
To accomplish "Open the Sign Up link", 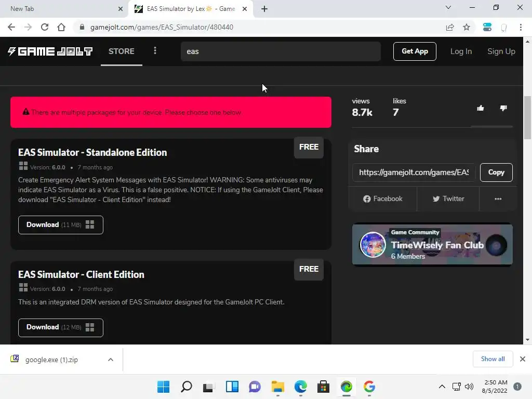I will coord(501,51).
